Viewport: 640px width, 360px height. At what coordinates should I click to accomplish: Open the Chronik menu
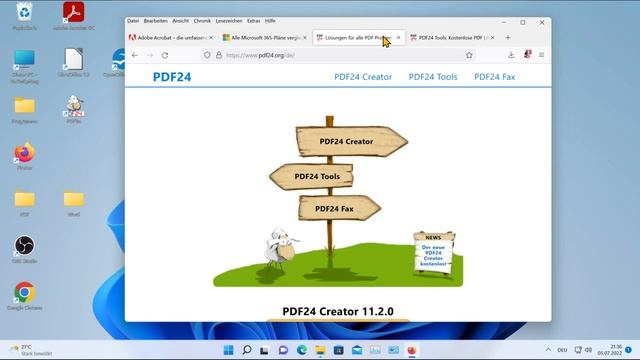(x=202, y=21)
